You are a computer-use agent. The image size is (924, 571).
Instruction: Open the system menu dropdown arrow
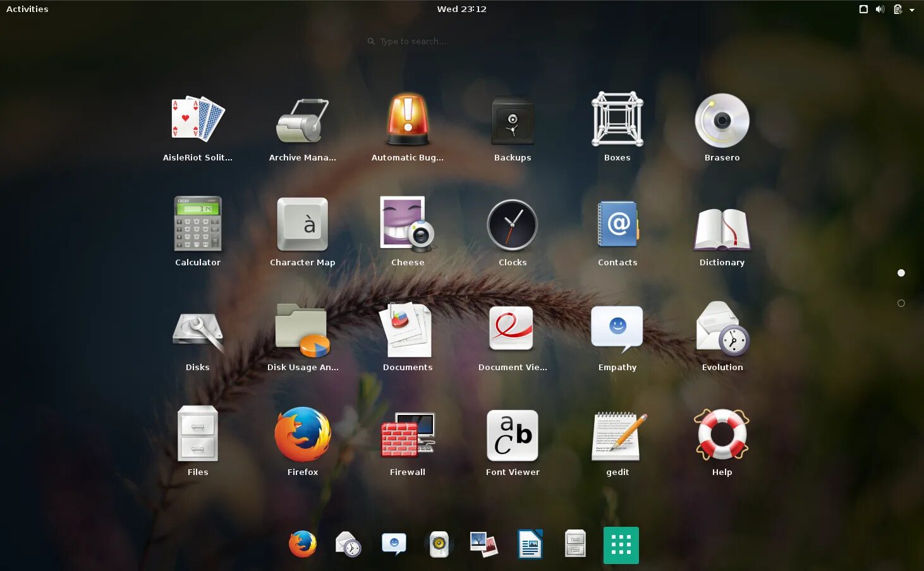912,9
